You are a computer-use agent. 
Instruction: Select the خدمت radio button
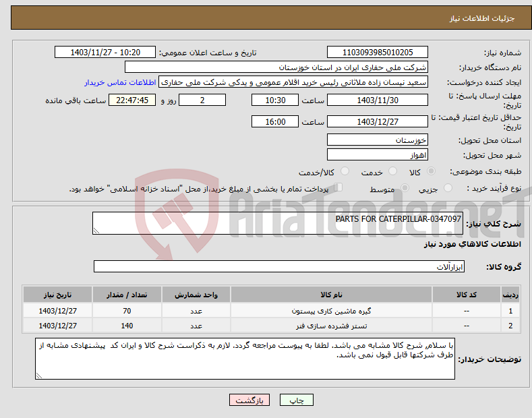click(392, 171)
